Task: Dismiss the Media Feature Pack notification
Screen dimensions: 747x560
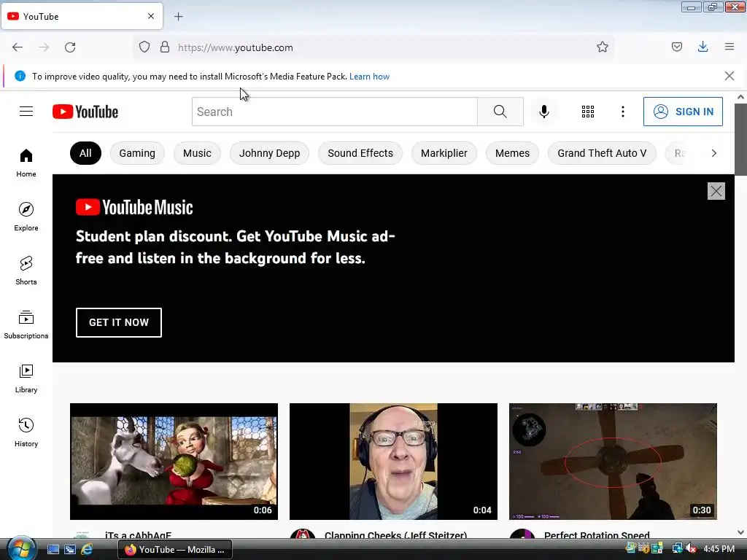Action: 729,76
